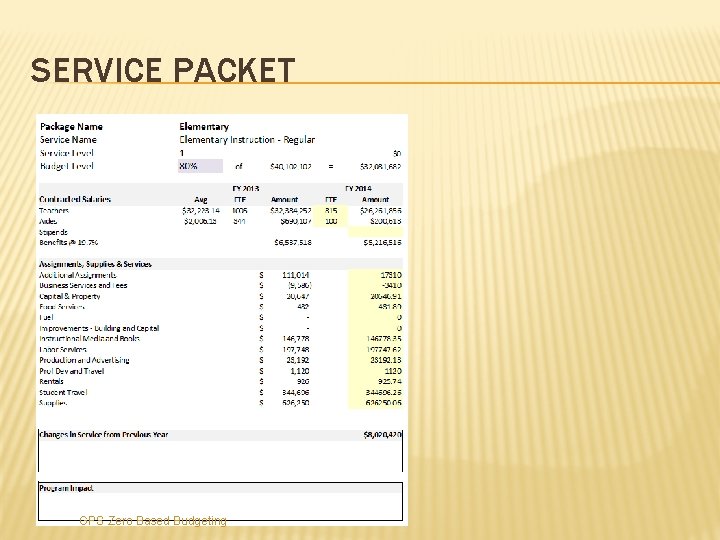
Task: Click the Teachers FY 2014 FTE cell
Action: pyautogui.click(x=331, y=210)
